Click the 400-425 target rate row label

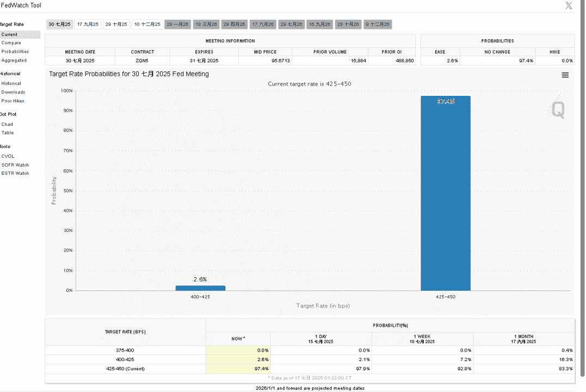[125, 359]
